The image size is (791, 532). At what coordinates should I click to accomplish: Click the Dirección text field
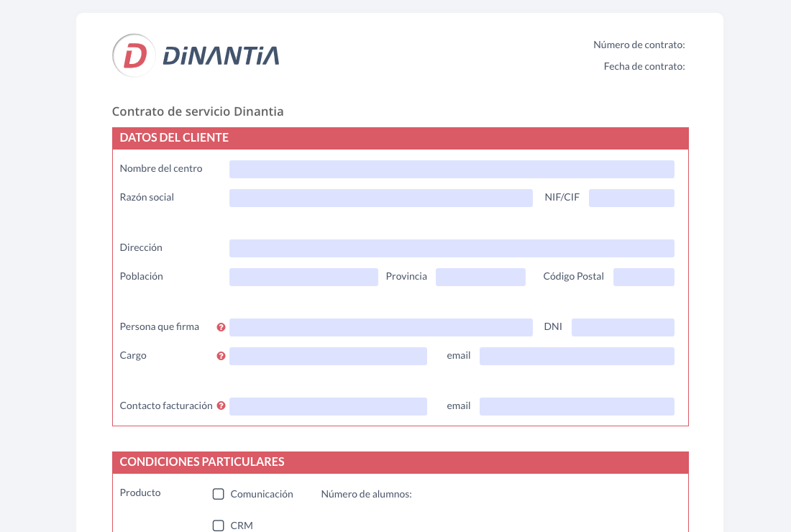pos(452,248)
